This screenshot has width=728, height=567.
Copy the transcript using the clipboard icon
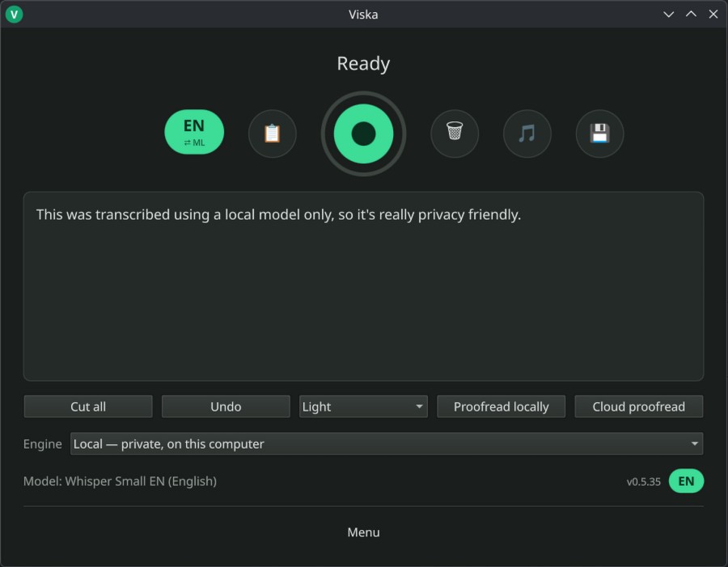272,133
